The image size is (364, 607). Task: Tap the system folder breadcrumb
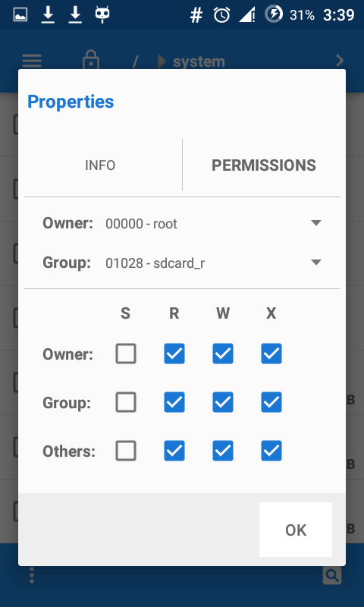point(199,61)
